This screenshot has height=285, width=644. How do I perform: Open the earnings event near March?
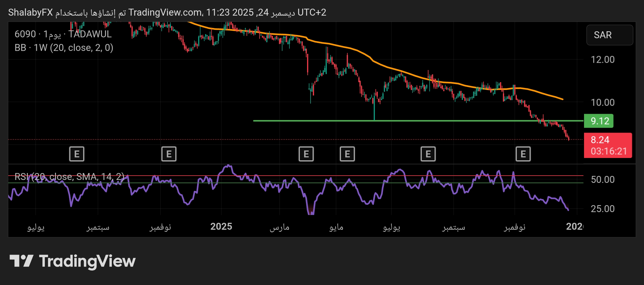(x=306, y=154)
